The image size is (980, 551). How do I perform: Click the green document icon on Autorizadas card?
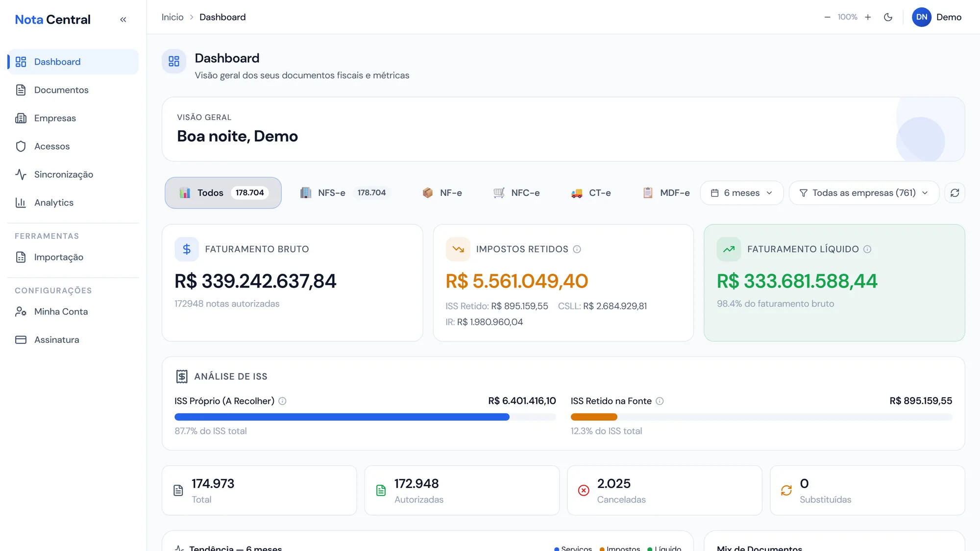pos(381,490)
